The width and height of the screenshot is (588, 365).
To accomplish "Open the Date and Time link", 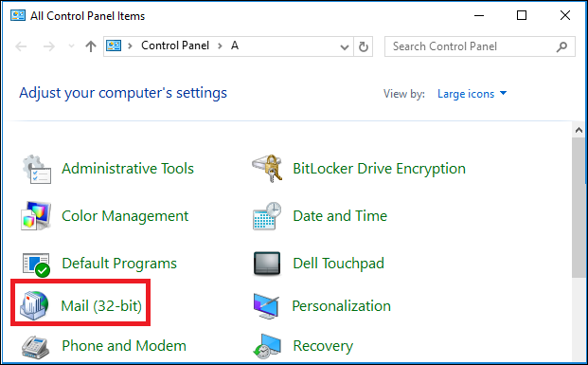I will pos(340,216).
